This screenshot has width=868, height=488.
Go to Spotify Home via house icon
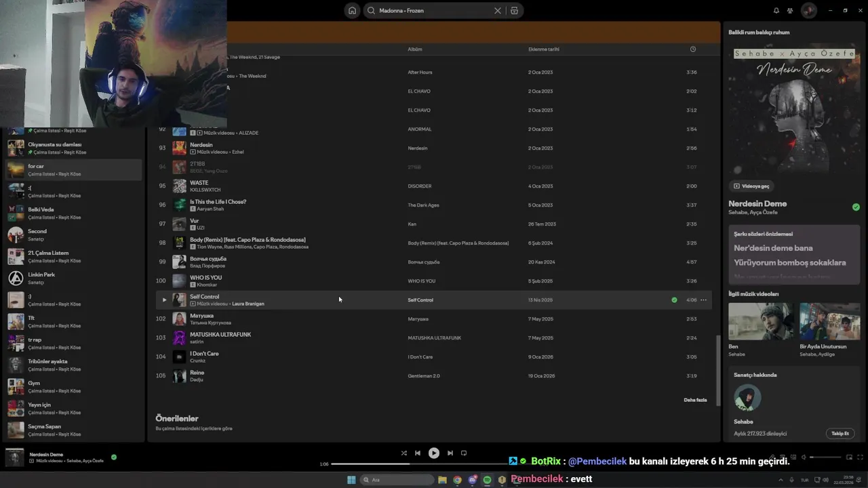pyautogui.click(x=352, y=11)
